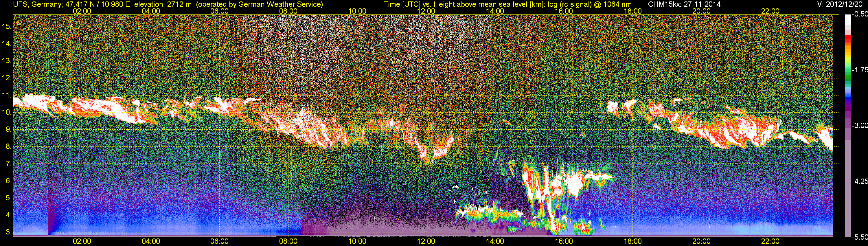The width and height of the screenshot is (868, 246).
Task: Click the 06:00 label on the top time axis
Action: pyautogui.click(x=219, y=11)
